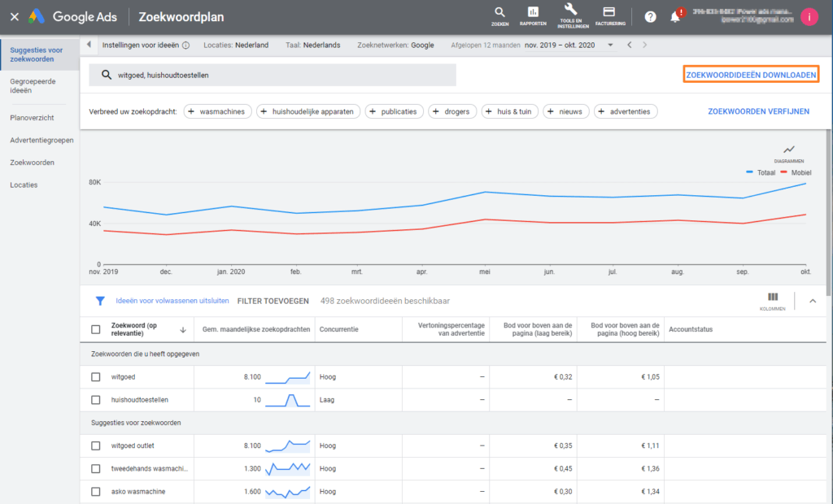
Task: Open the Diagrammen chart icon
Action: point(789,154)
